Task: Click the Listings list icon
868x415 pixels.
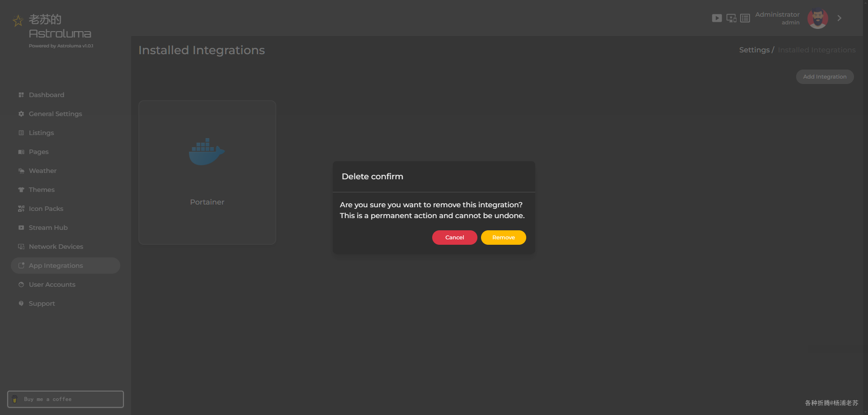Action: click(21, 133)
